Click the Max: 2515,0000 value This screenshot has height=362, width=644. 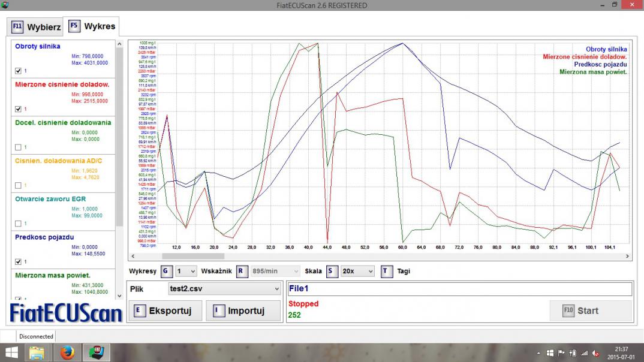[89, 101]
